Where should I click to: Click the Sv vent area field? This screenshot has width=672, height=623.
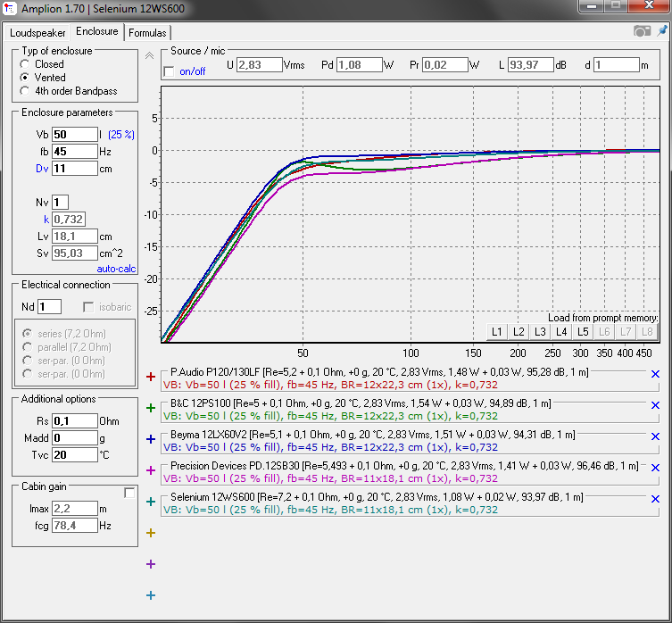tap(75, 253)
